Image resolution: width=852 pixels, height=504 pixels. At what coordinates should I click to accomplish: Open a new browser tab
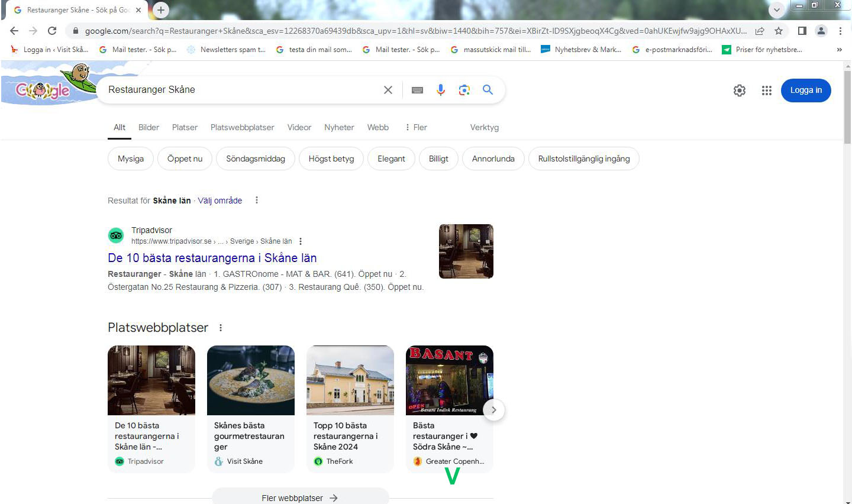(x=160, y=10)
